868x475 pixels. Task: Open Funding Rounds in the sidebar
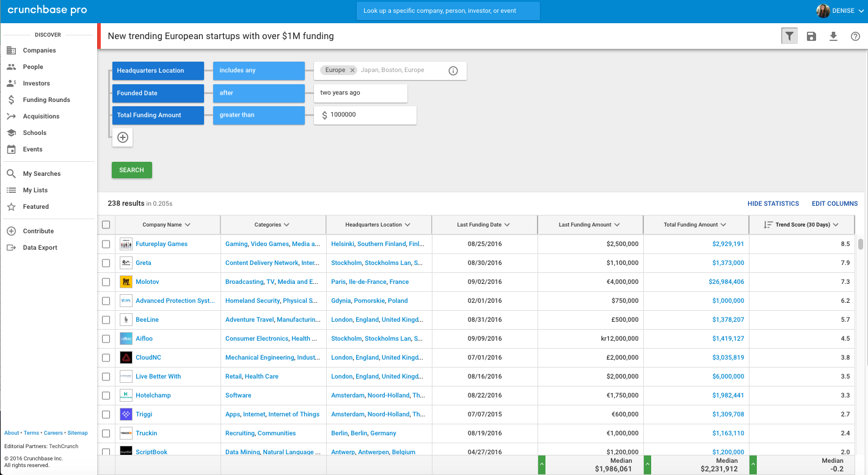click(46, 100)
